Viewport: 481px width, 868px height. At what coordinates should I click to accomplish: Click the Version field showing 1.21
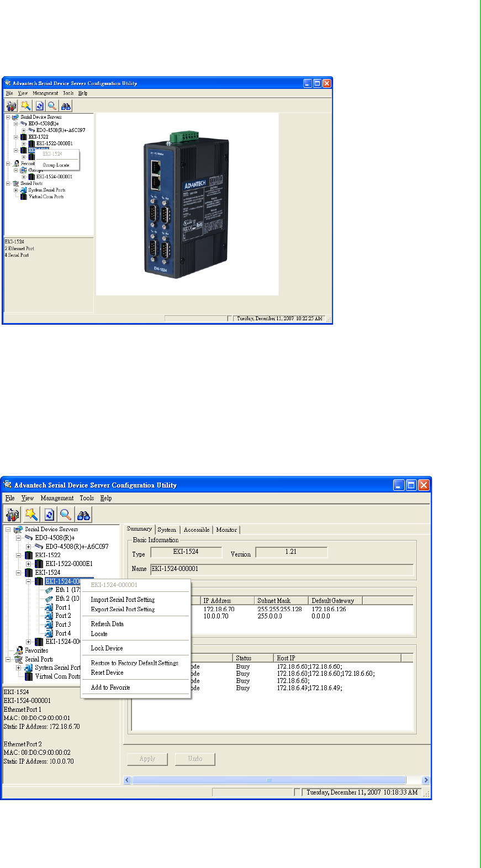pyautogui.click(x=292, y=552)
